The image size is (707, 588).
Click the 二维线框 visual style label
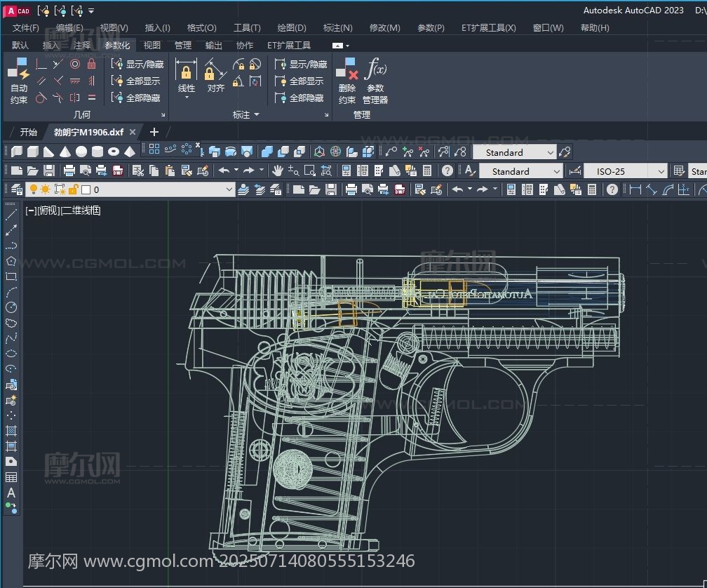tap(80, 210)
